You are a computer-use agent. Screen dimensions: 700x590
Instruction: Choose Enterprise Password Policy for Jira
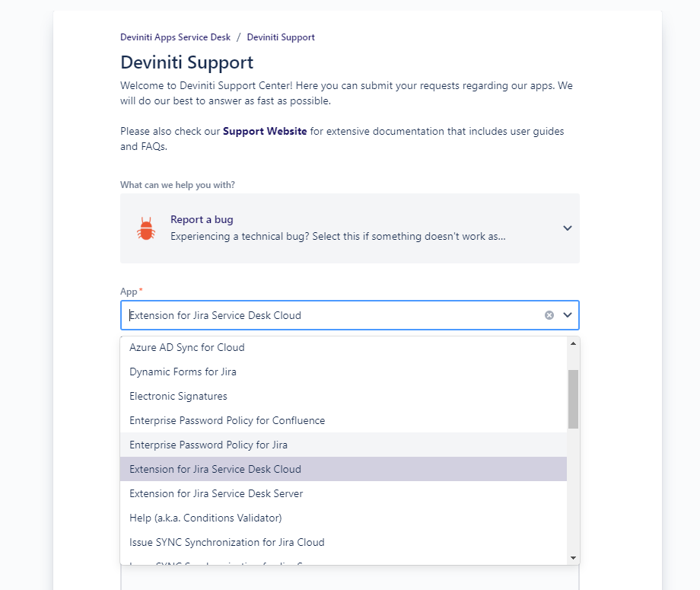click(x=343, y=445)
